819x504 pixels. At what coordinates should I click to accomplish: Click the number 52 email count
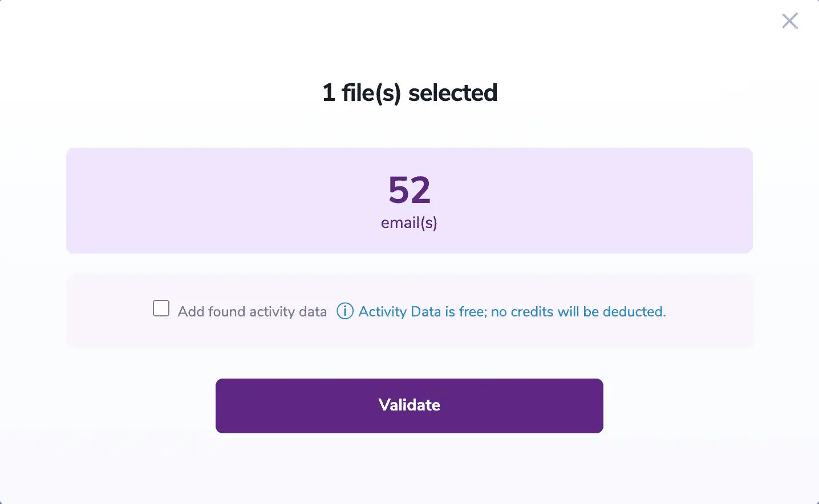(x=409, y=190)
